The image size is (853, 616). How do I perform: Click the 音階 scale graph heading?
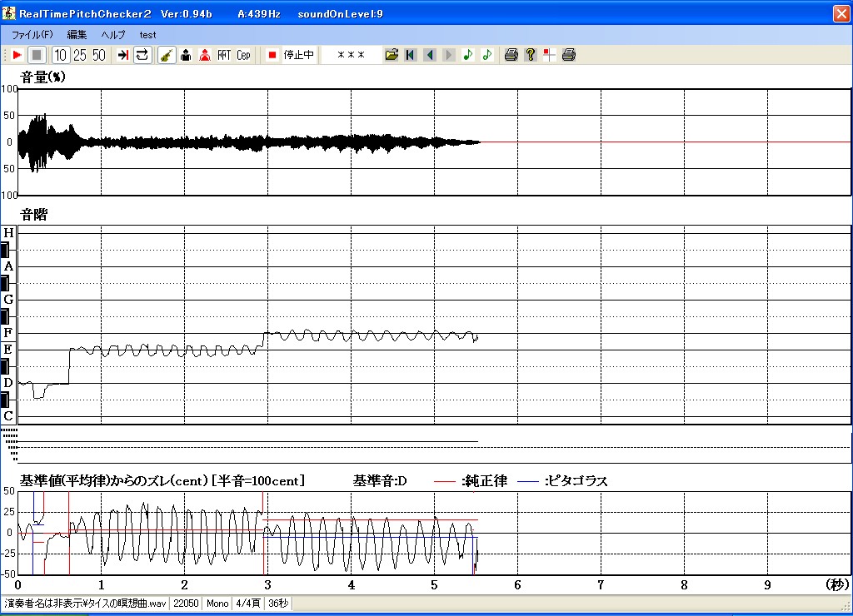point(33,215)
